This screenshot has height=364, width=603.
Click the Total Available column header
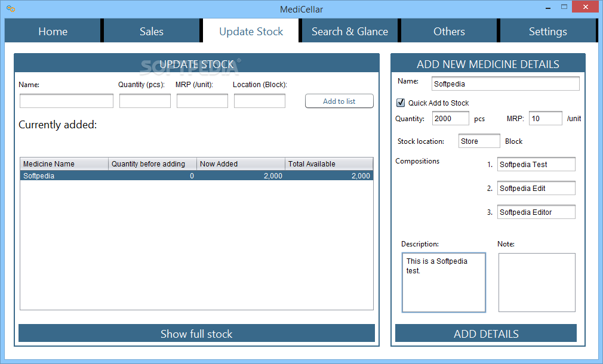(x=329, y=164)
